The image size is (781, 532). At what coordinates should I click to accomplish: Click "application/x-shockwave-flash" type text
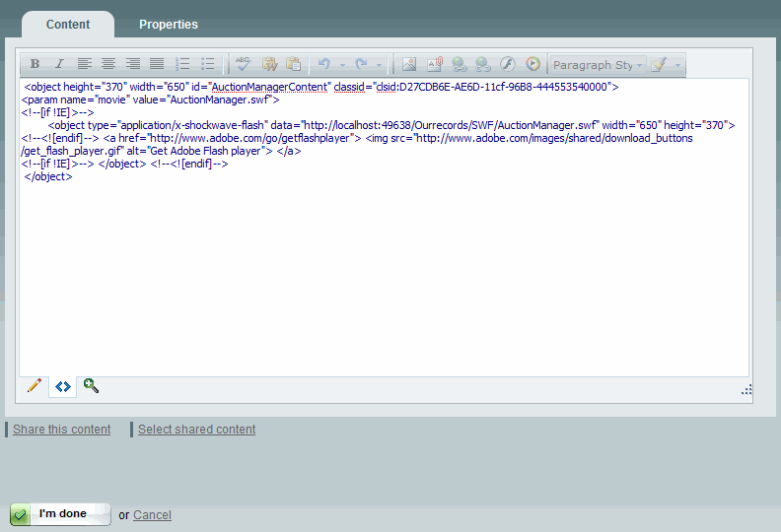click(x=193, y=125)
